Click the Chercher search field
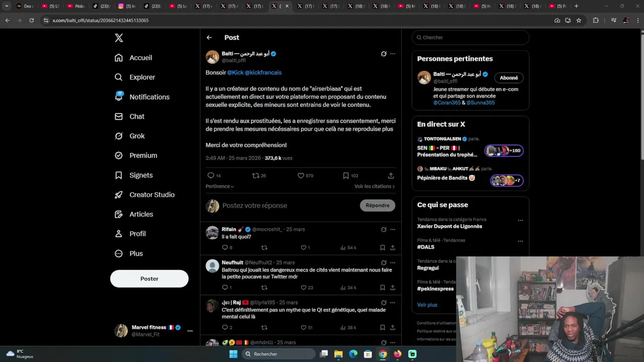644x362 pixels. pyautogui.click(x=470, y=37)
